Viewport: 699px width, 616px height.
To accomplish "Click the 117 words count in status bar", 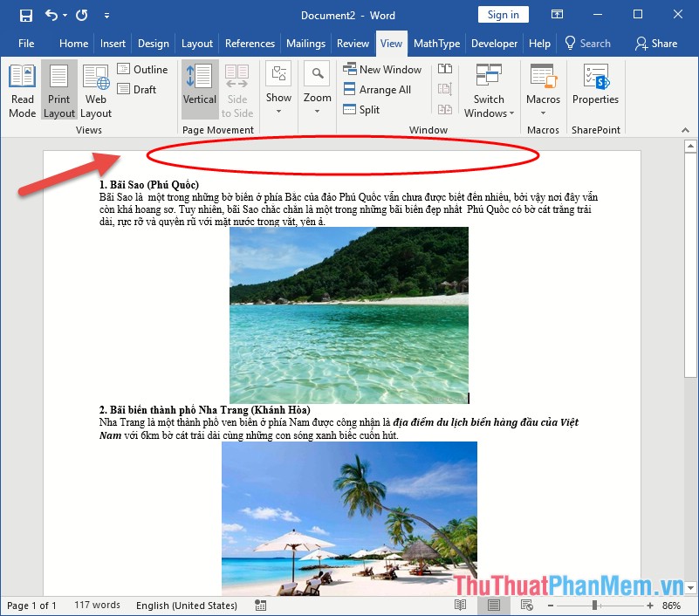I will 97,605.
